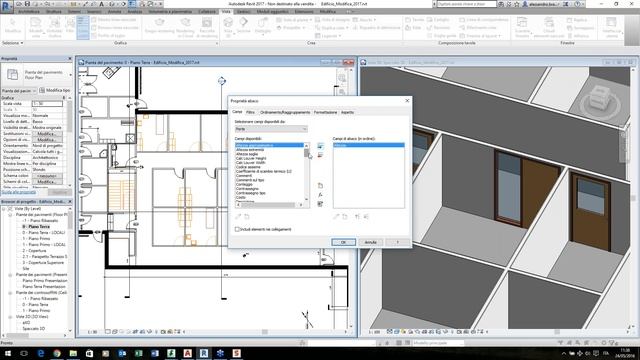
Task: Open the Pianta del pavimento instance dropdown
Action: 19,91
